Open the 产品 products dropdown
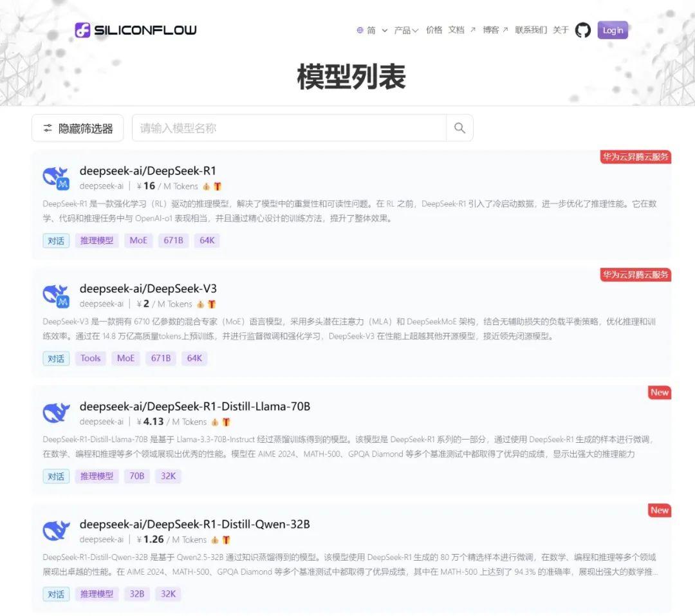This screenshot has height=616, width=695. coord(405,30)
